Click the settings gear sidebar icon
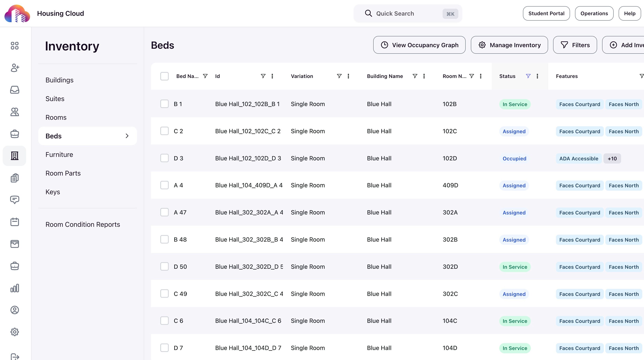 click(x=14, y=332)
